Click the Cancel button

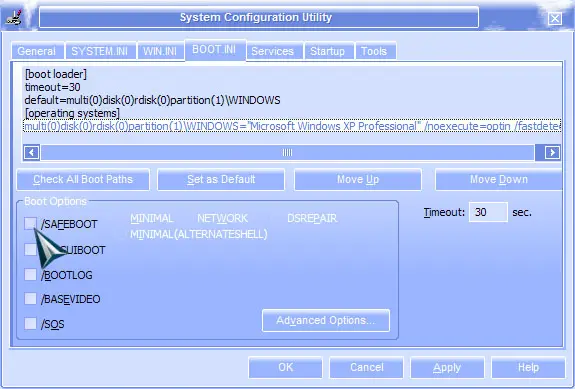pyautogui.click(x=367, y=367)
